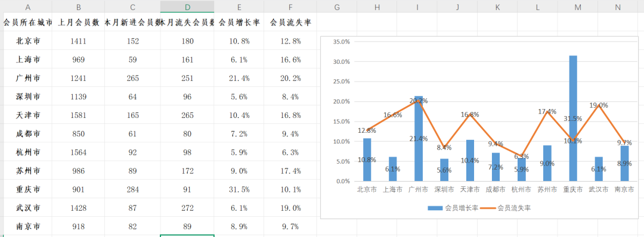Viewport: 644px width, 237px height.
Task: Click the 17.4% data label in chart
Action: (x=547, y=111)
